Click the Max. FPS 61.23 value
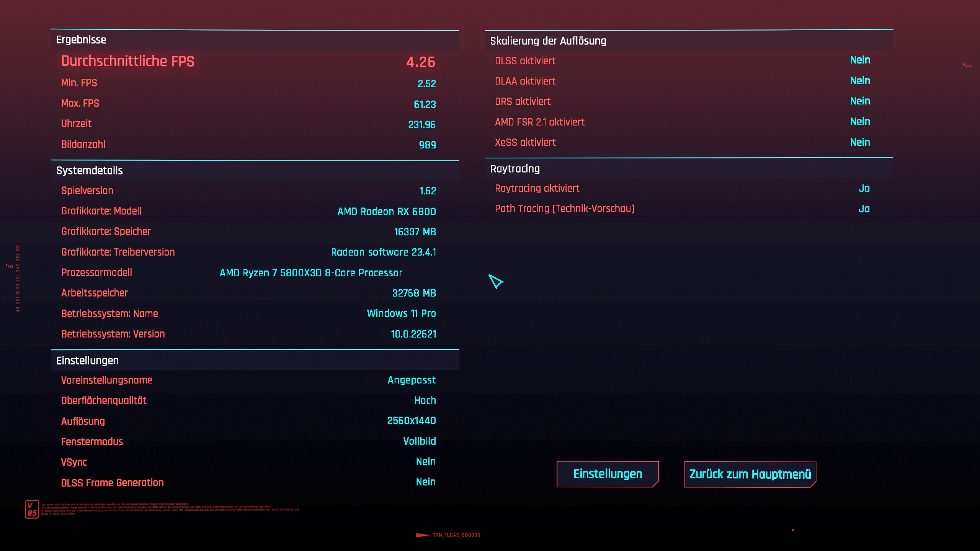This screenshot has width=980, height=551. (x=425, y=104)
